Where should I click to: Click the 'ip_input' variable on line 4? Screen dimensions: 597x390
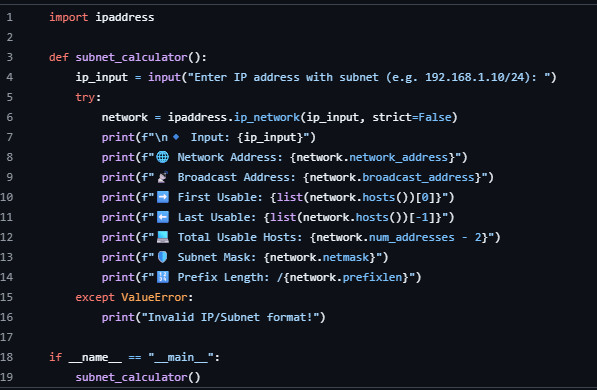(x=102, y=77)
